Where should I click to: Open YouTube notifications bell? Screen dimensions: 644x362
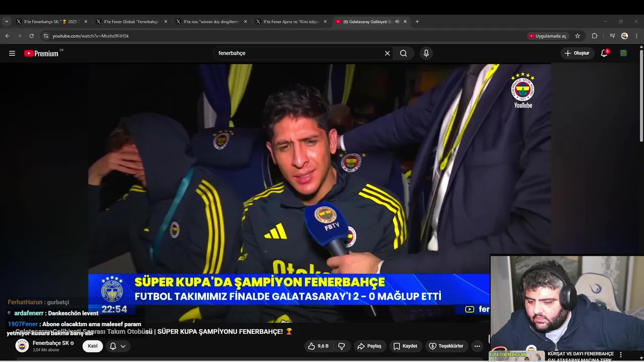(x=604, y=53)
